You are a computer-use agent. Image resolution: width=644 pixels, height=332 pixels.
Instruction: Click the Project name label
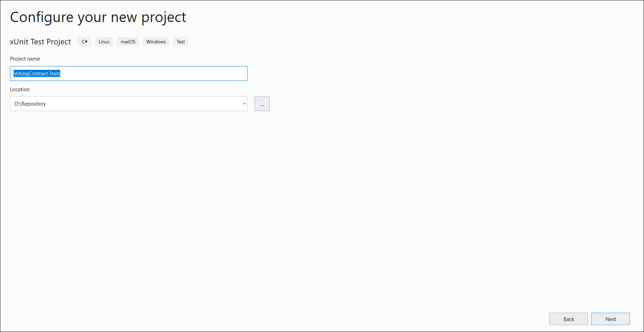click(x=25, y=59)
